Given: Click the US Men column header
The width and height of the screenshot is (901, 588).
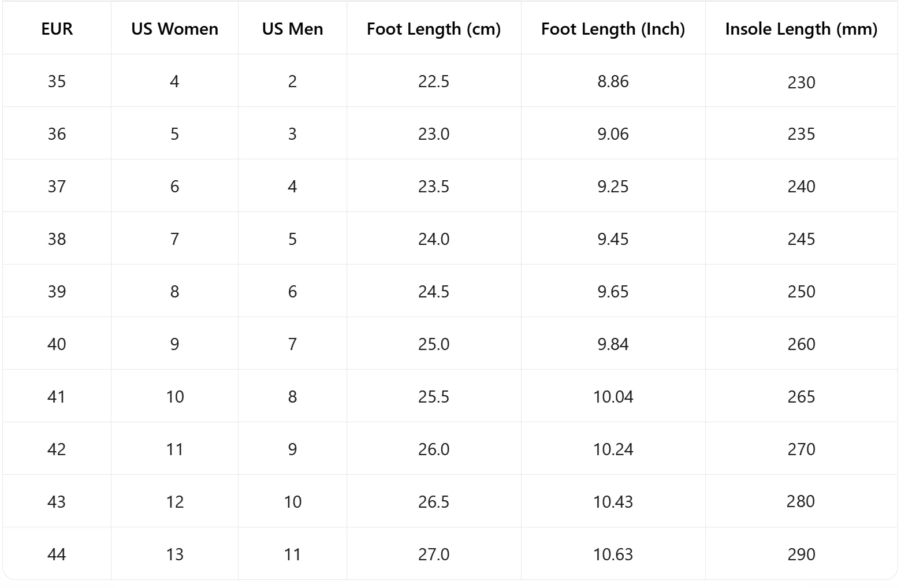Looking at the screenshot, I should 293,29.
